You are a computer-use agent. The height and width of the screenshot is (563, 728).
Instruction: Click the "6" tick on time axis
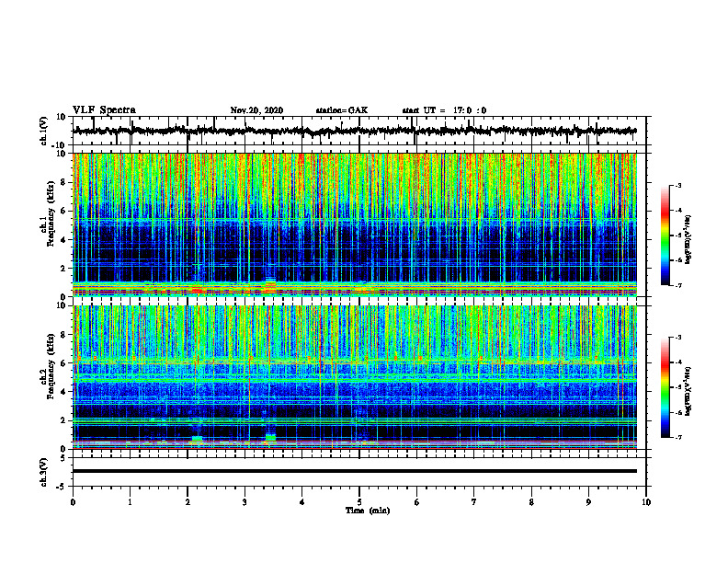(x=417, y=502)
